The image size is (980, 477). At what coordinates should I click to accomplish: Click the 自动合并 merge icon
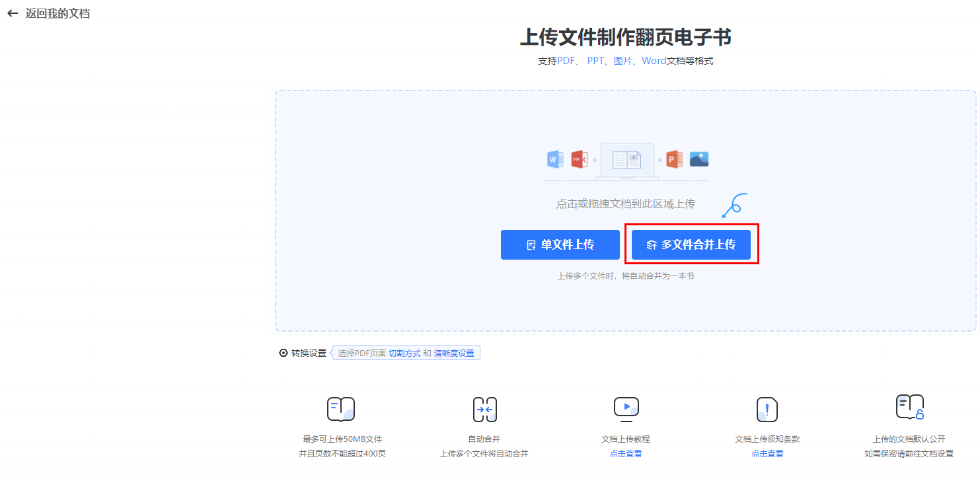point(484,410)
